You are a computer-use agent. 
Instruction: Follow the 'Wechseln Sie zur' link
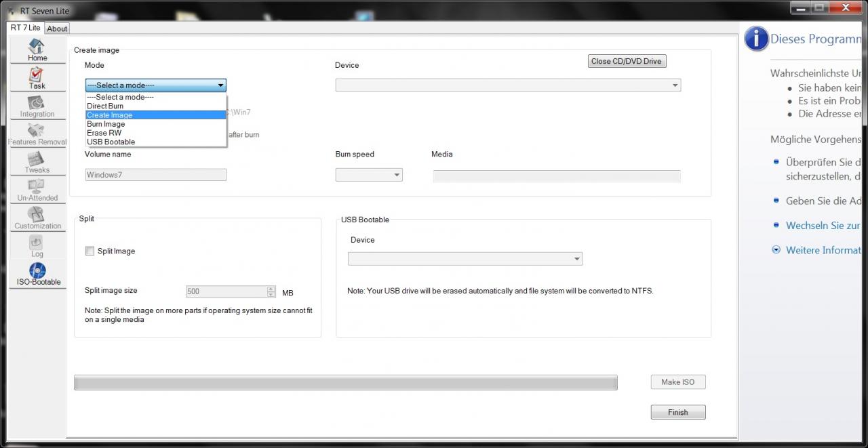(x=823, y=226)
